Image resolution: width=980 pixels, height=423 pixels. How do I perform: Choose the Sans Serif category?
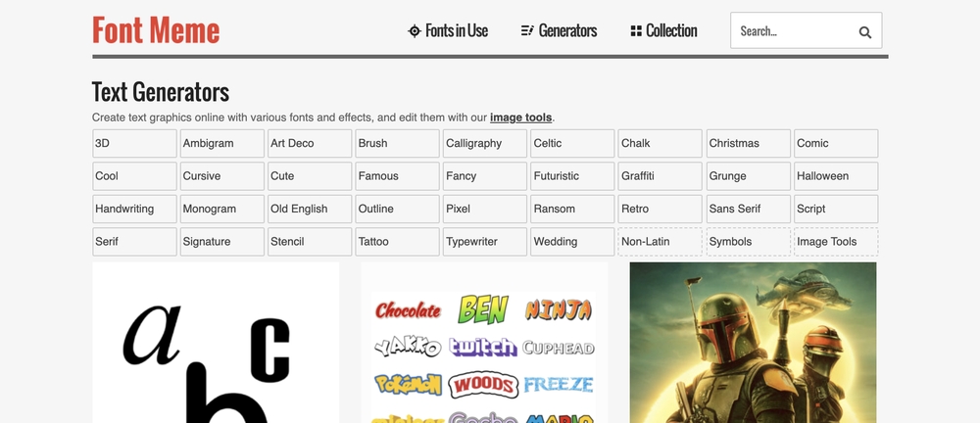(748, 209)
